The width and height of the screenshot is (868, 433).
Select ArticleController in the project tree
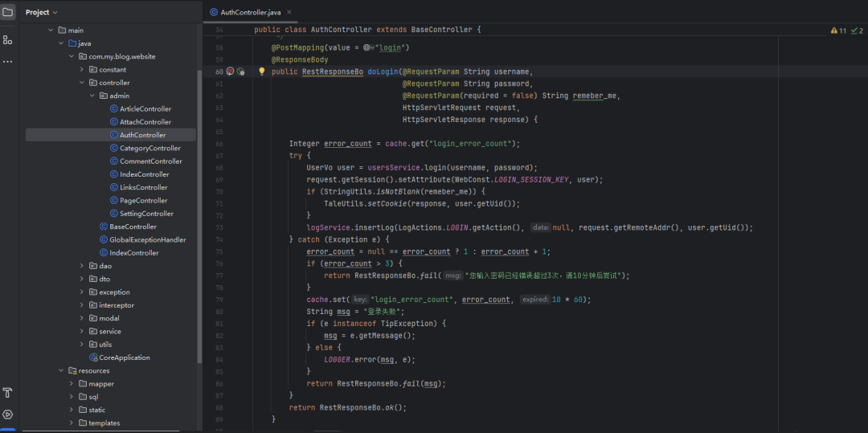click(x=141, y=109)
